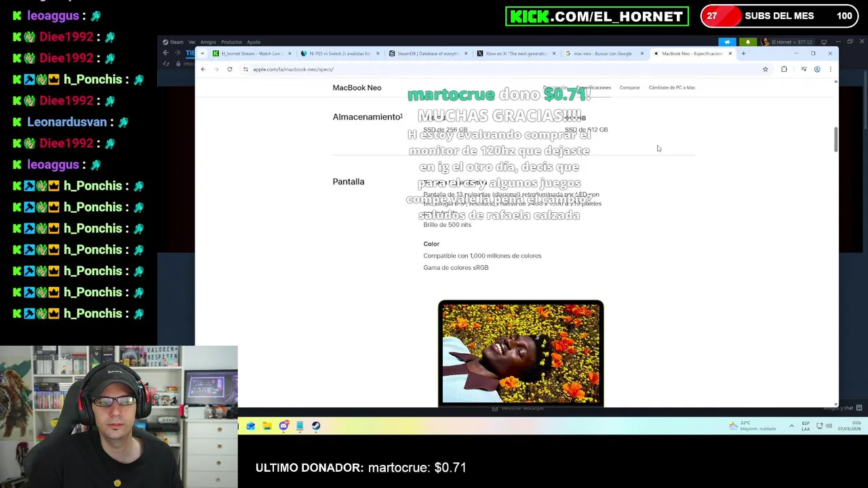Open a new Chrome tab
868x488 pixels.
(x=743, y=54)
